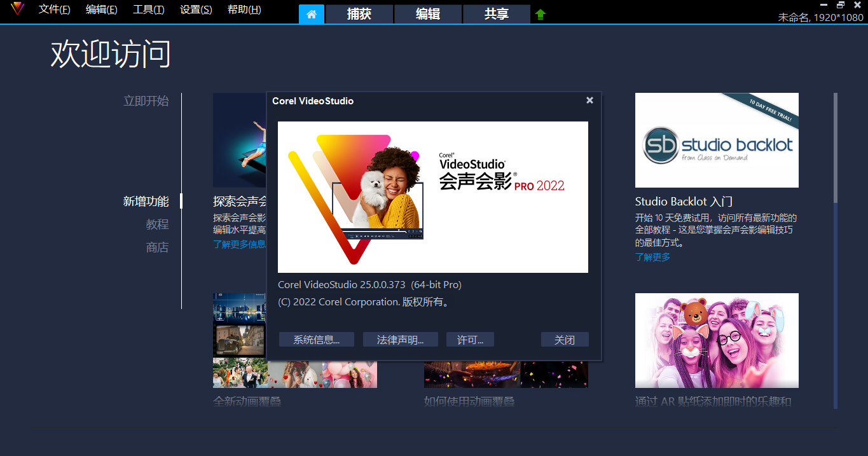Select 教程 in the sidebar
Viewport: 868px width, 456px height.
tap(158, 225)
